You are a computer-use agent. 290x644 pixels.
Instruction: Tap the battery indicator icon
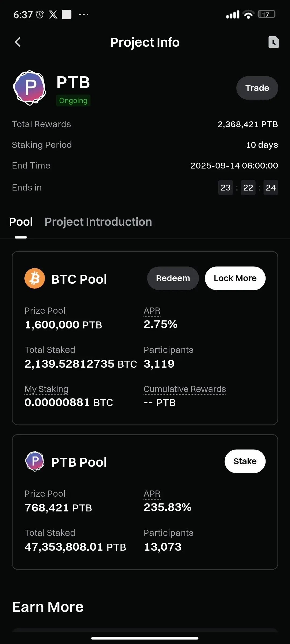(x=266, y=14)
